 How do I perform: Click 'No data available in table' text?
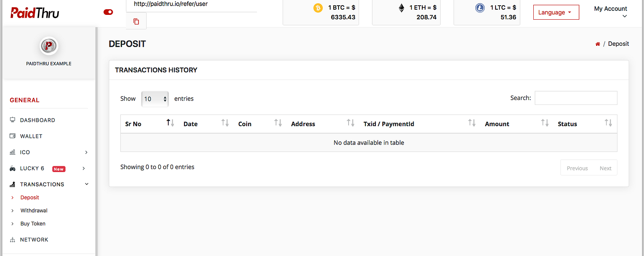369,143
